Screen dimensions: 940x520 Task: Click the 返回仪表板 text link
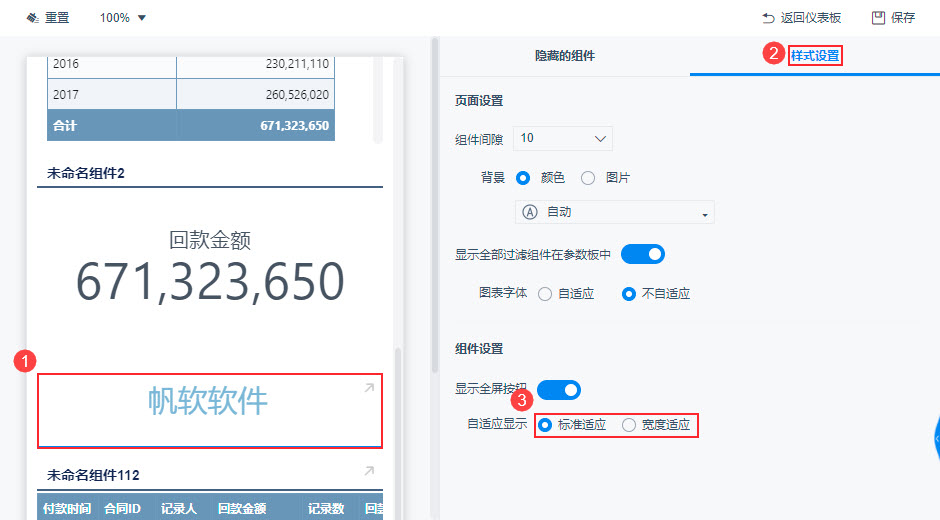[x=811, y=18]
